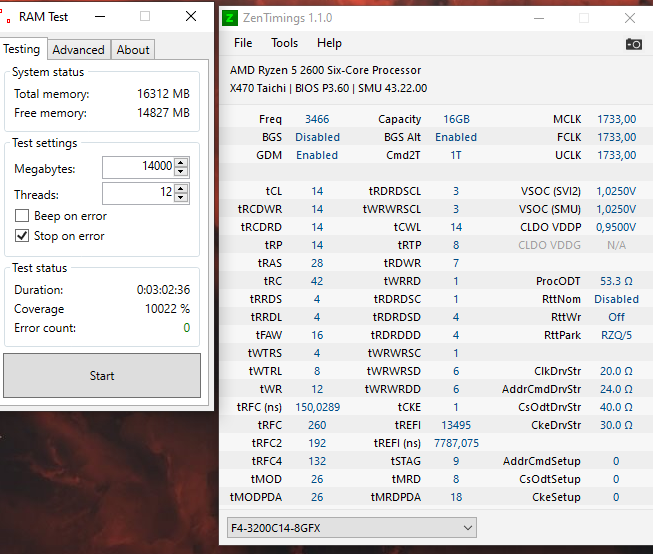
Task: Take screenshot with ZenTimings camera icon
Action: pos(634,44)
